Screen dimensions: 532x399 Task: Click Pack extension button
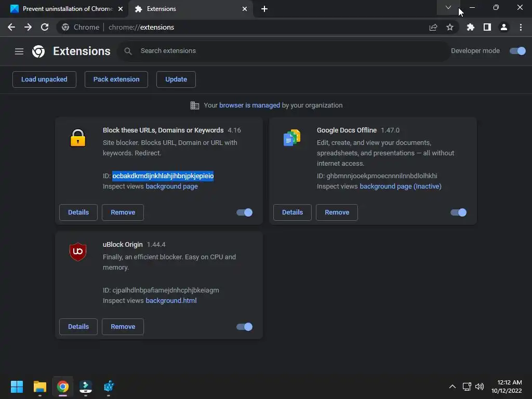(116, 79)
